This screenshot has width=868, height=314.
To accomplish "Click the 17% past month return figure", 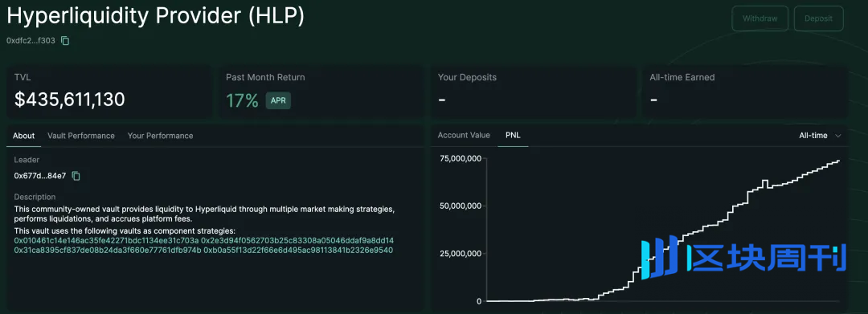I will click(243, 100).
